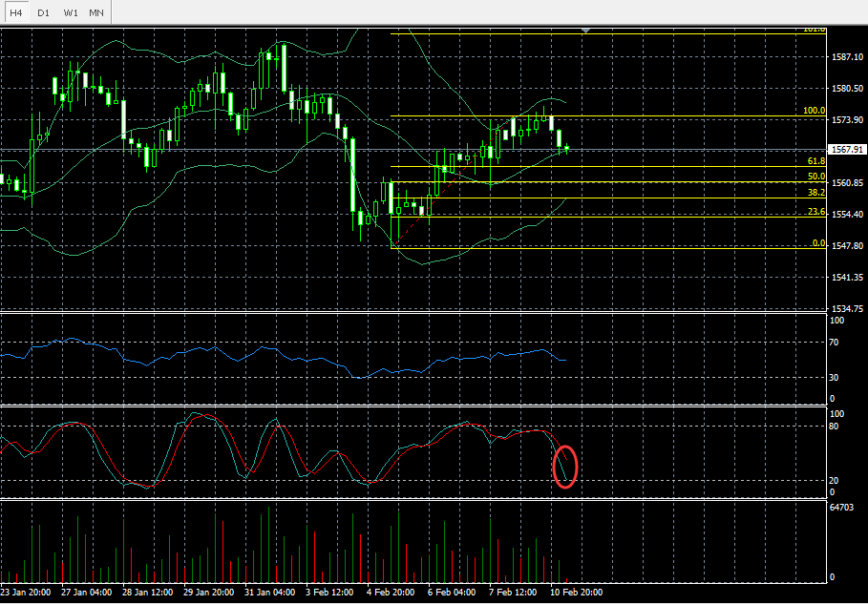The image size is (868, 604).
Task: Click price scale value 1541.35
Action: (847, 278)
